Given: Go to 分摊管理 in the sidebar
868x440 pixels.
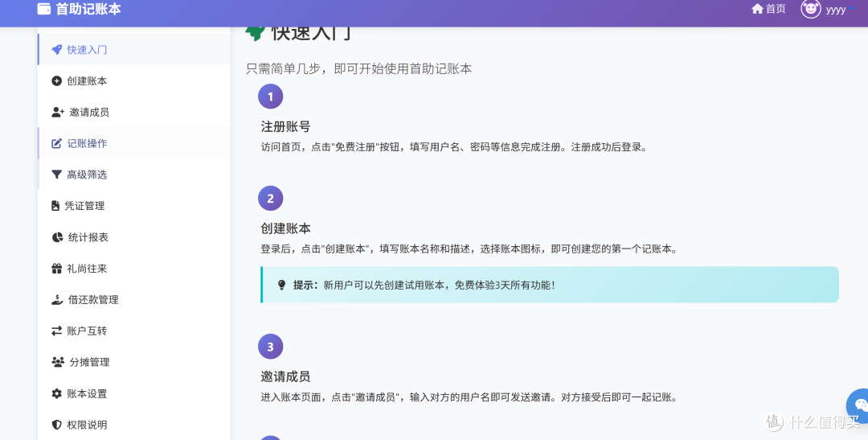Looking at the screenshot, I should (x=134, y=363).
